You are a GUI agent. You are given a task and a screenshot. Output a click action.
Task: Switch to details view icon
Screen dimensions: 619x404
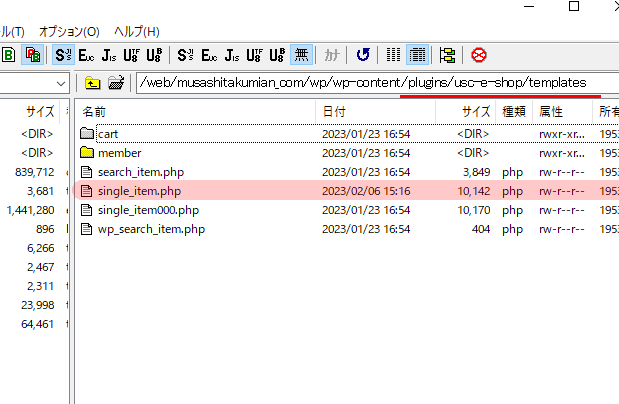pyautogui.click(x=417, y=54)
